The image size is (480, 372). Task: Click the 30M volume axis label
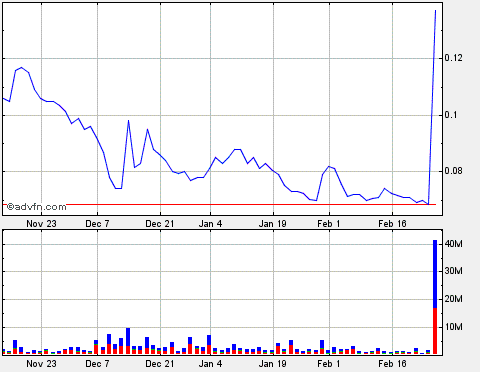(454, 271)
